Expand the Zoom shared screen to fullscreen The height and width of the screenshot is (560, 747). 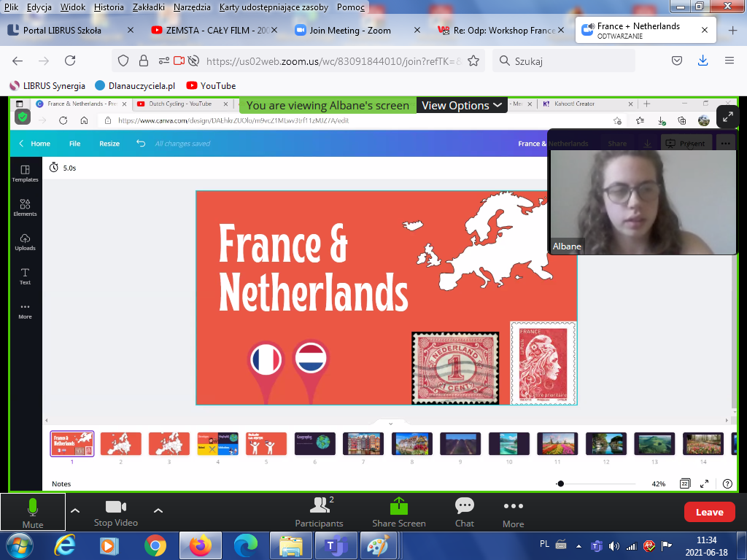(727, 117)
